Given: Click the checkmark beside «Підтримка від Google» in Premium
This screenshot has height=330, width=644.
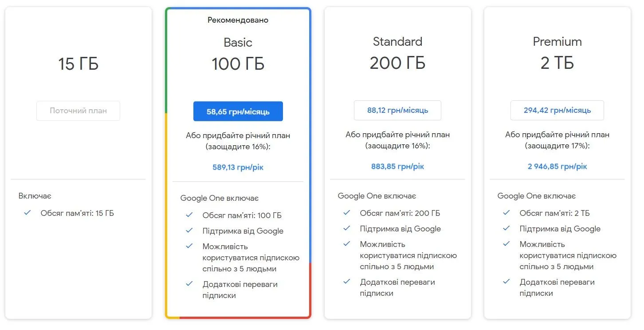Looking at the screenshot, I should click(x=506, y=229).
